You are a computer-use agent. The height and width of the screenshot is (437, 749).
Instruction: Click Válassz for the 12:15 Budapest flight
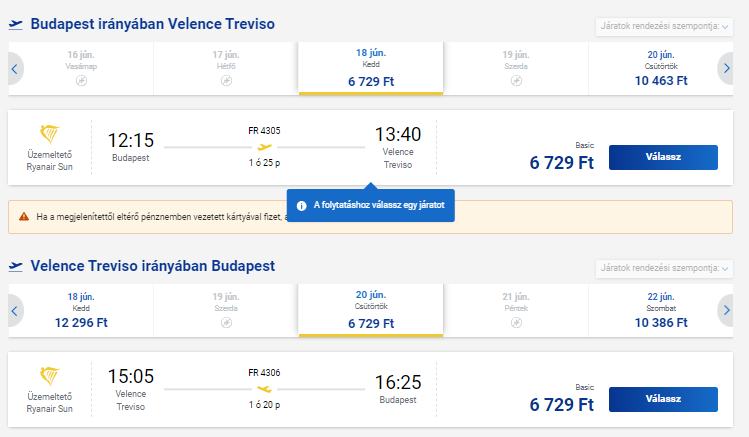[663, 157]
